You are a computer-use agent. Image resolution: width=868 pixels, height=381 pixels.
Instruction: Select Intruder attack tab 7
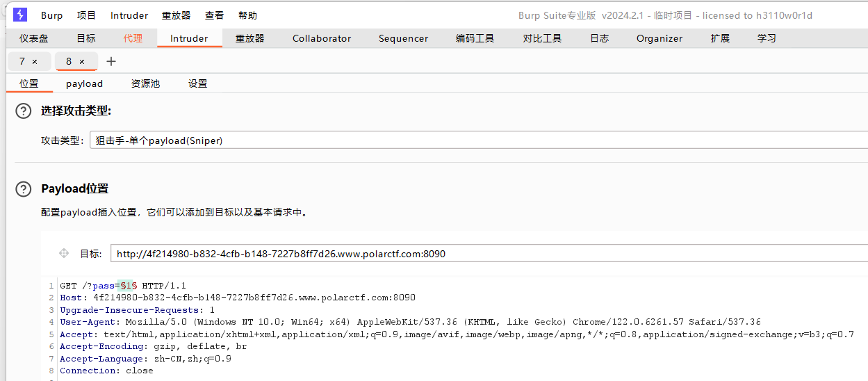point(23,61)
